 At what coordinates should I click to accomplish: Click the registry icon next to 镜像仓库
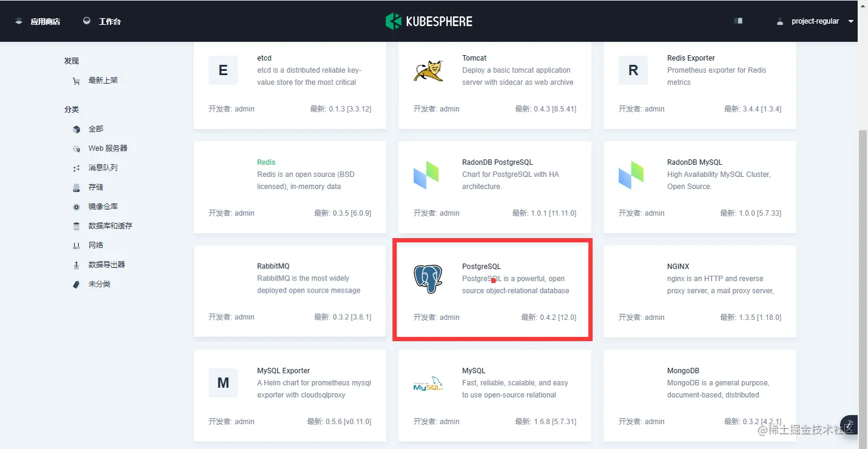click(76, 207)
